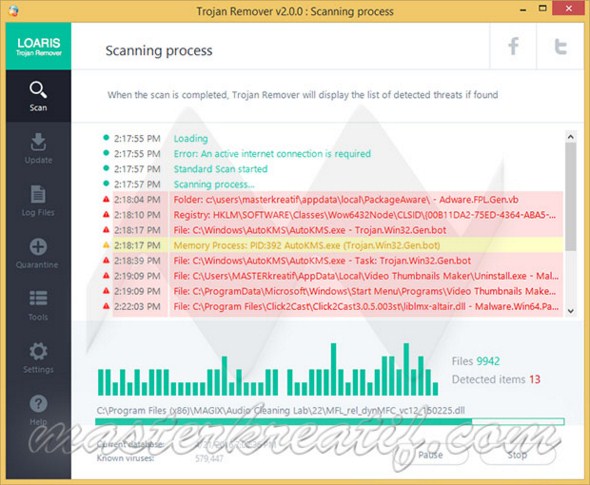Select 'Scanning process...' log entry
Viewport: 590px width, 485px height.
214,184
